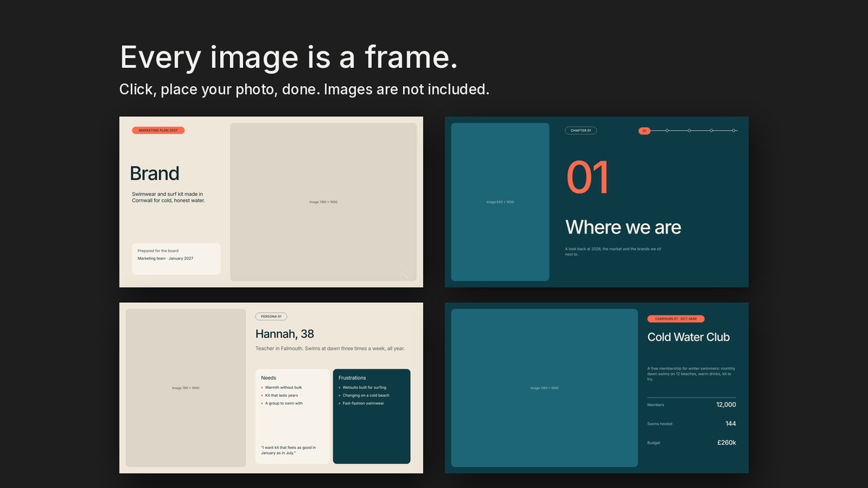
Task: Click the 'Cold Water Club' campaign title
Action: coord(689,337)
